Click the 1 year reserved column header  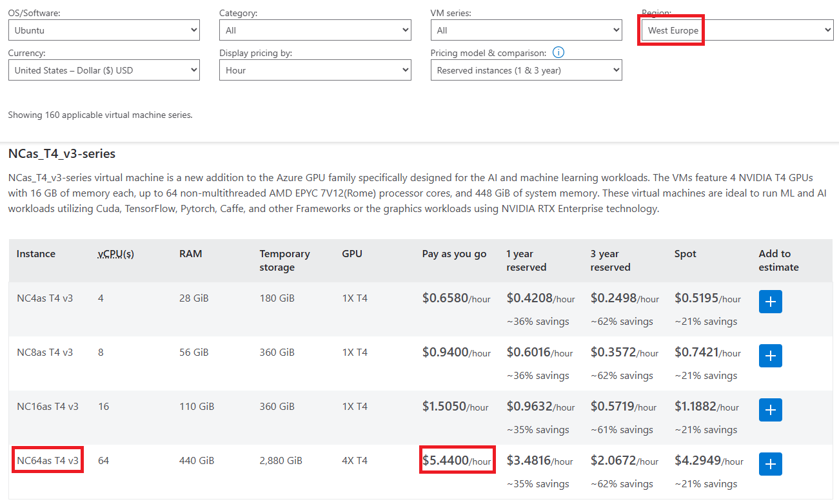tap(526, 260)
